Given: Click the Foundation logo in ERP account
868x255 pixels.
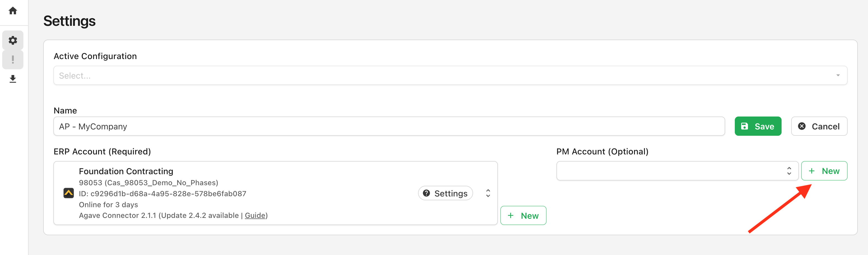Looking at the screenshot, I should click(x=69, y=193).
